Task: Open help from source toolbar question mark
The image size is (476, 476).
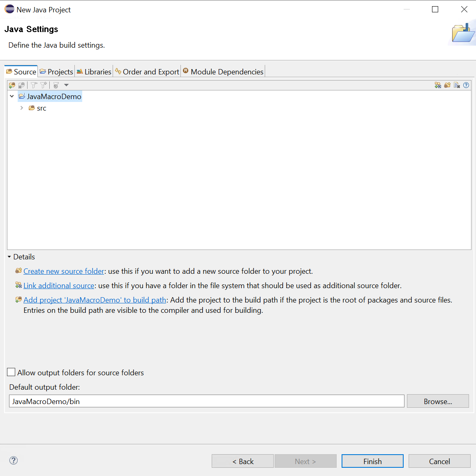Action: point(466,85)
